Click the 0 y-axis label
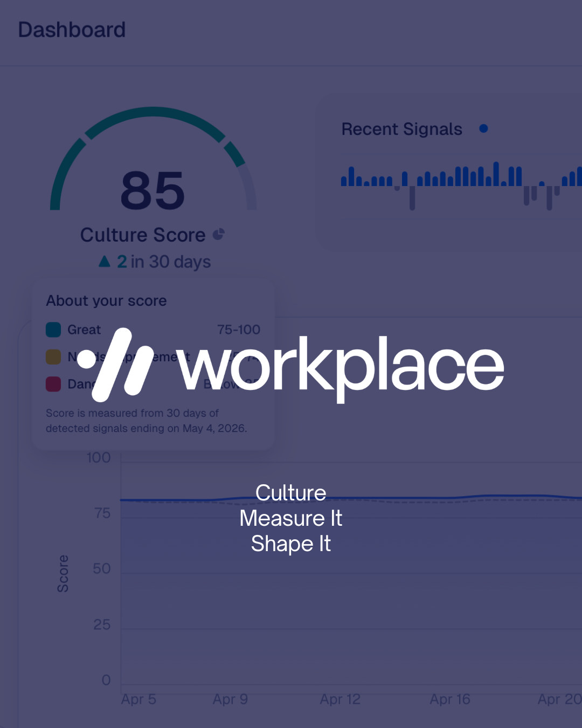The width and height of the screenshot is (582, 728). coord(106,681)
